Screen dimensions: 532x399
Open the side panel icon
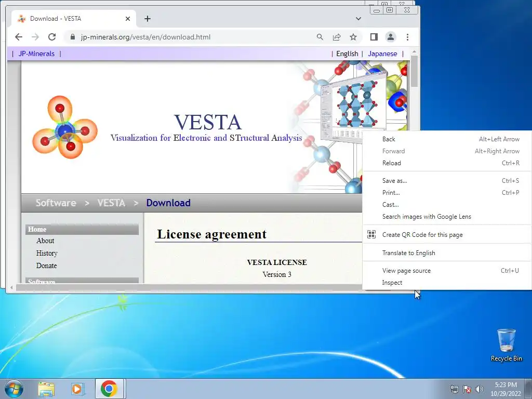pyautogui.click(x=374, y=37)
